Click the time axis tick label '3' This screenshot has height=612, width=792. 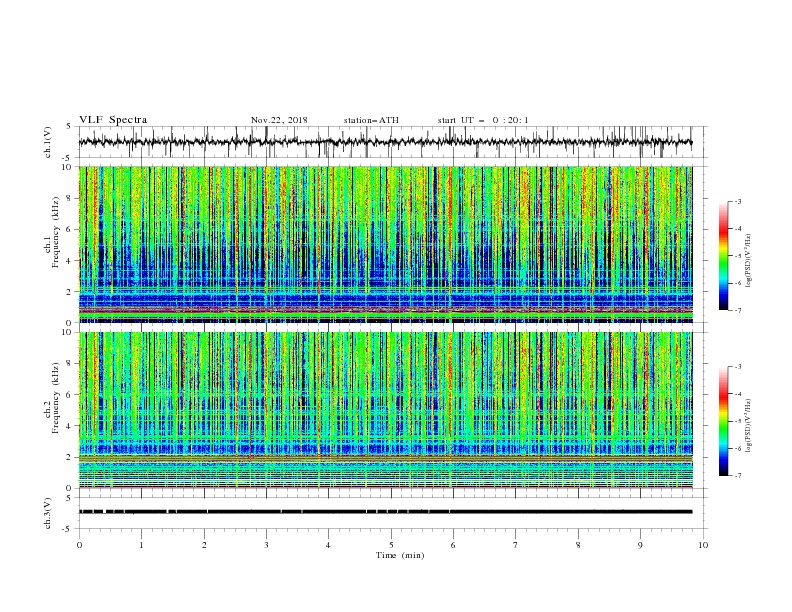click(x=266, y=545)
